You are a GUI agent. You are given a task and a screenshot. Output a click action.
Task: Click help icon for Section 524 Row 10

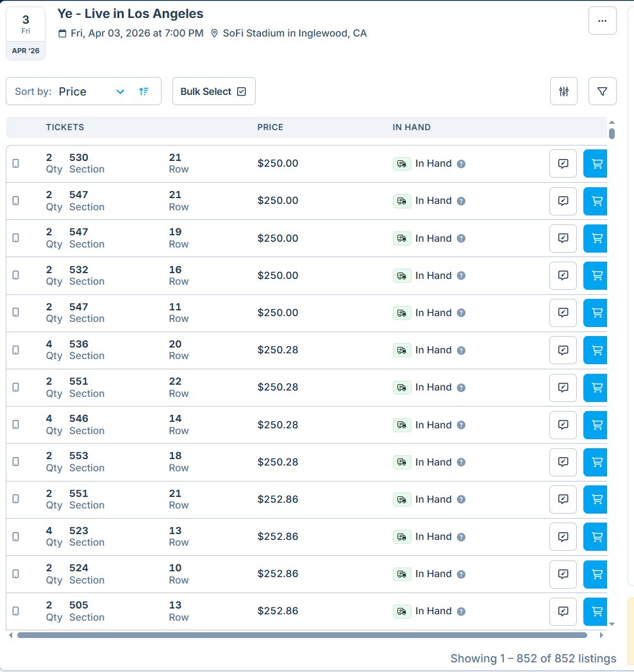[461, 575]
